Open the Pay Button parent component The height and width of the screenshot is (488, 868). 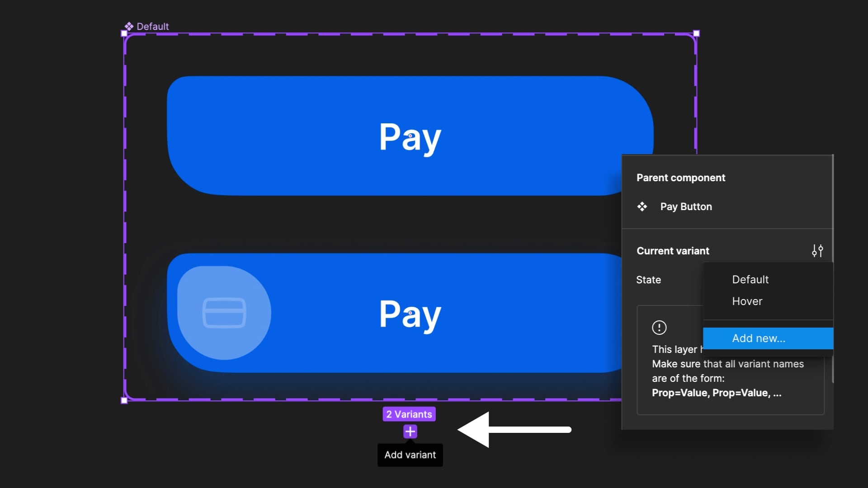[x=686, y=206]
